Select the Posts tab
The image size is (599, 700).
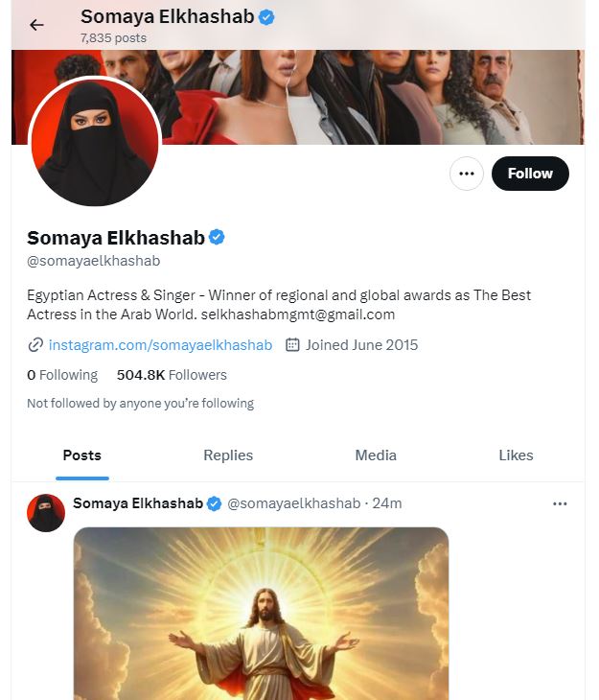coord(81,455)
